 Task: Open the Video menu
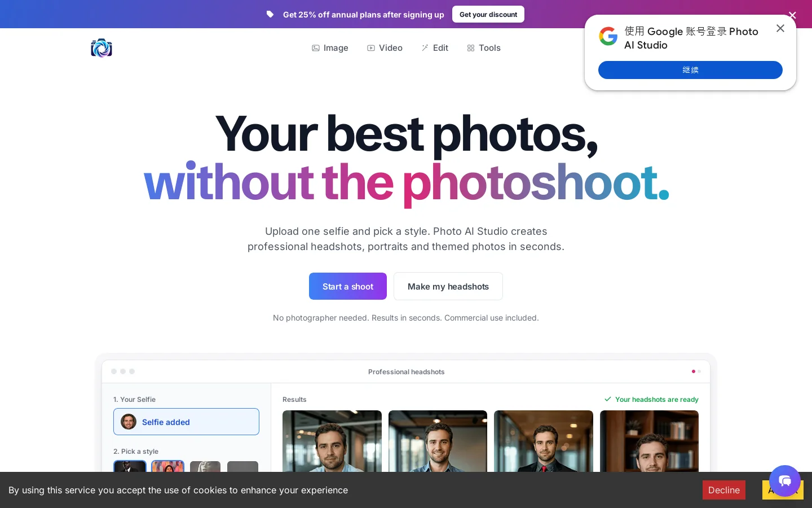tap(385, 48)
